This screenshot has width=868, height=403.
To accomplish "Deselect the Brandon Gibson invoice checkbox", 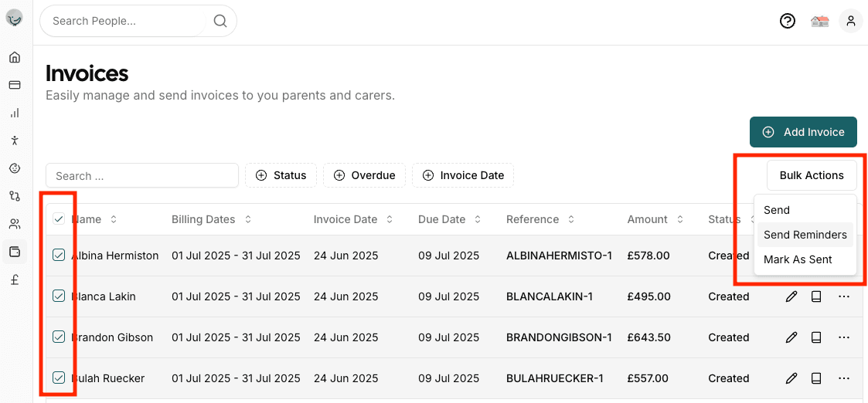I will click(x=59, y=337).
